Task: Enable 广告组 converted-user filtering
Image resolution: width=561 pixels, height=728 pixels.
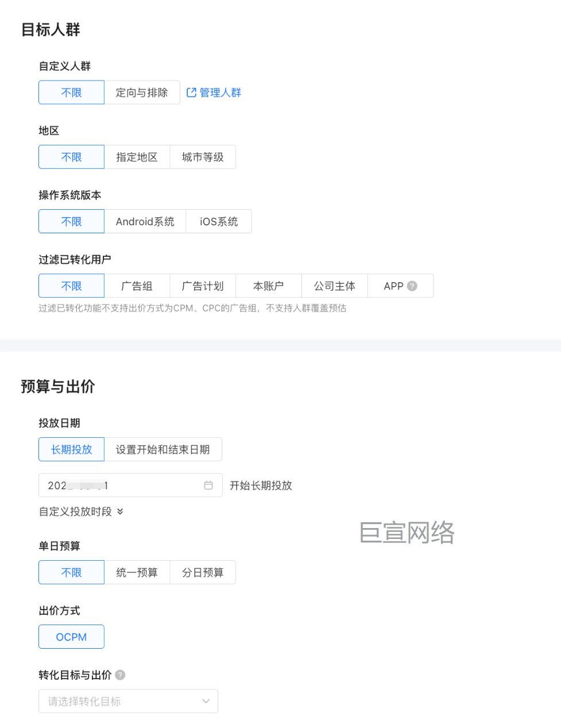Action: (x=137, y=286)
